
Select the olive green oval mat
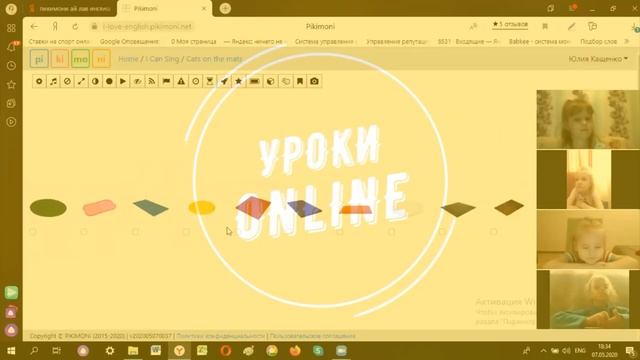click(x=48, y=208)
